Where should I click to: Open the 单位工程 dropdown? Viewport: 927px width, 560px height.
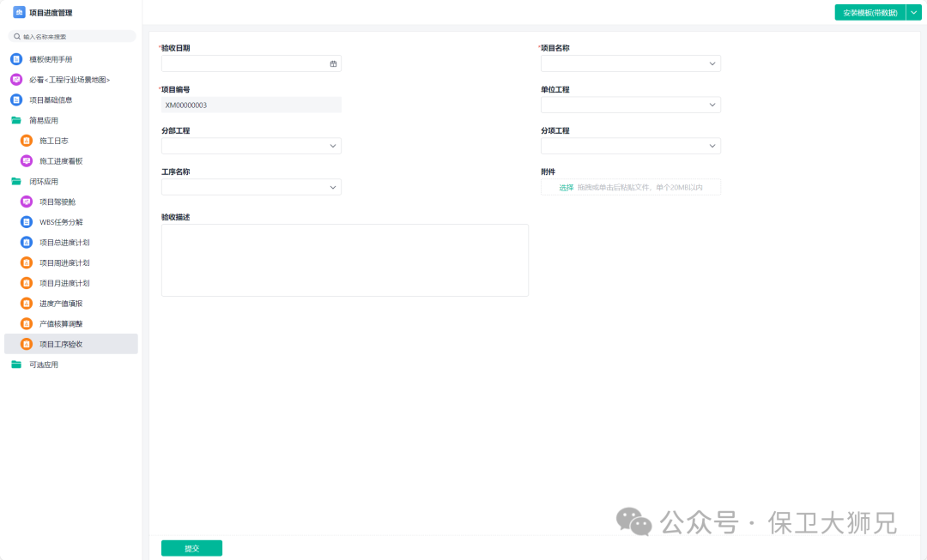631,105
